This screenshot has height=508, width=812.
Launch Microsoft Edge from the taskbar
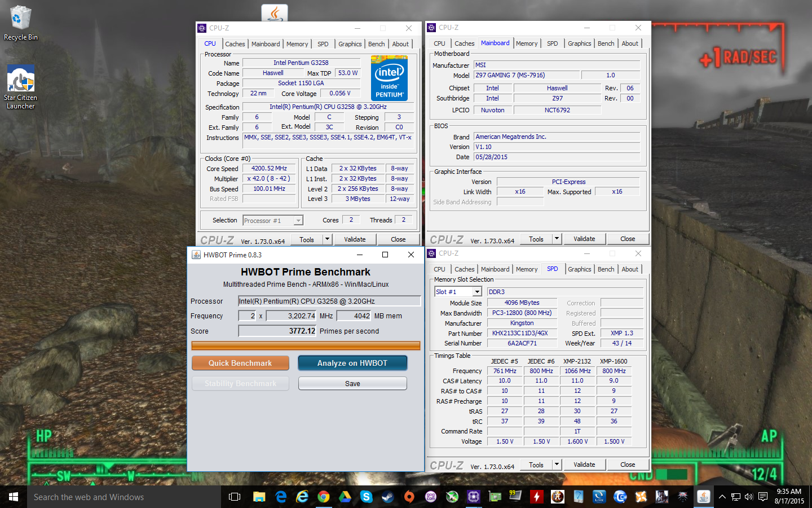point(281,497)
